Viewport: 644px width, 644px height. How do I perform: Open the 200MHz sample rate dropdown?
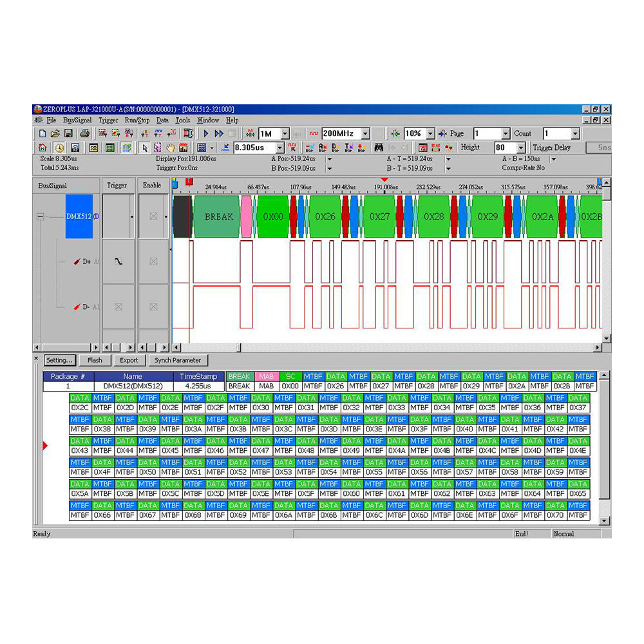(365, 133)
